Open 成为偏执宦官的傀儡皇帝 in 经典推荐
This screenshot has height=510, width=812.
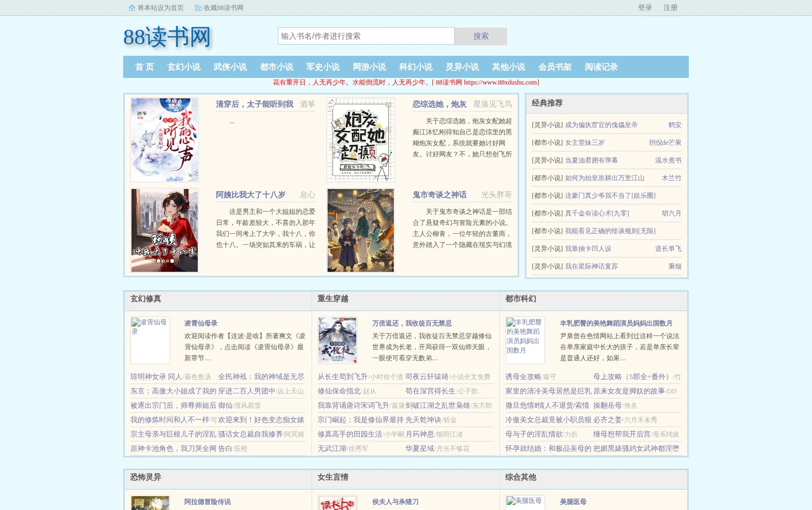click(601, 125)
